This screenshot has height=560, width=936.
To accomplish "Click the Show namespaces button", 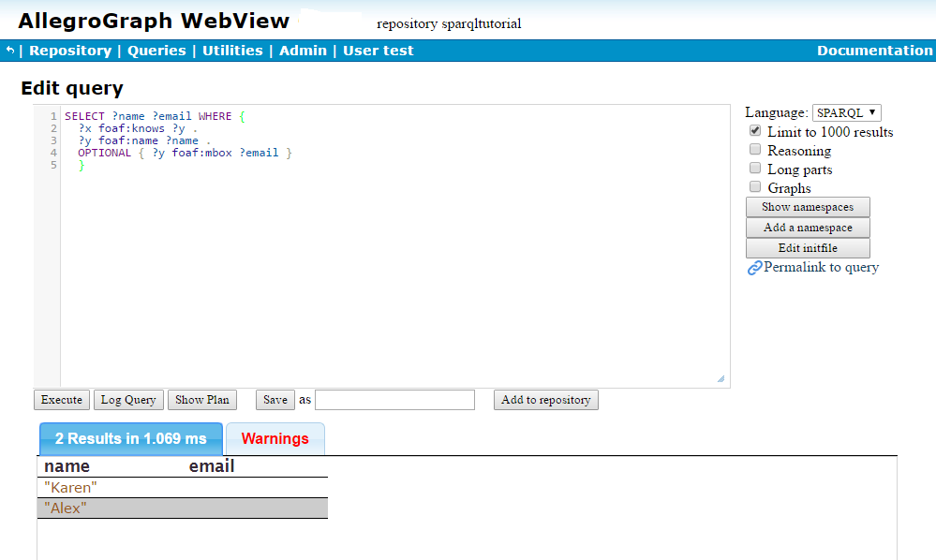I will (x=807, y=207).
